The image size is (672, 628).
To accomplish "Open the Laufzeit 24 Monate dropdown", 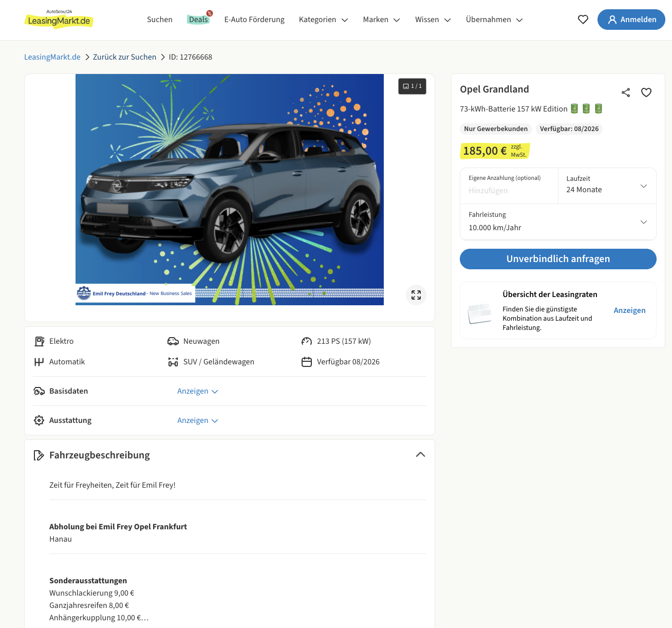I will click(x=607, y=186).
